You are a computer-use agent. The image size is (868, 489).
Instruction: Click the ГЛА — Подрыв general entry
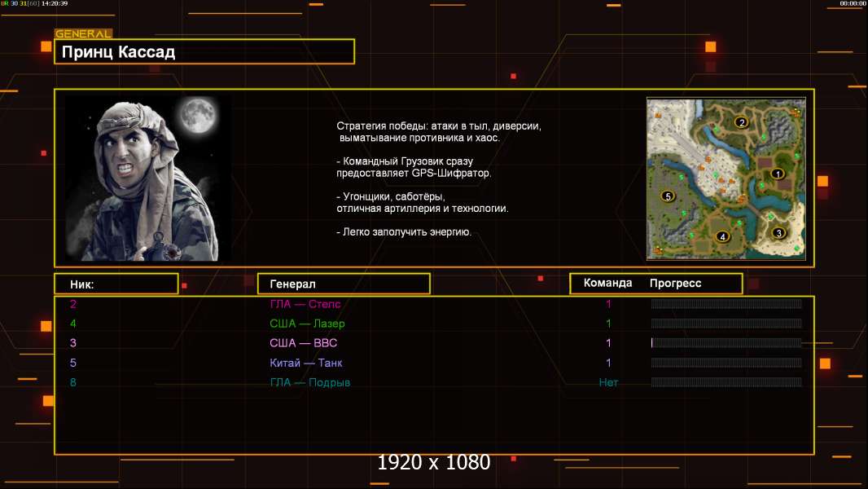point(309,382)
